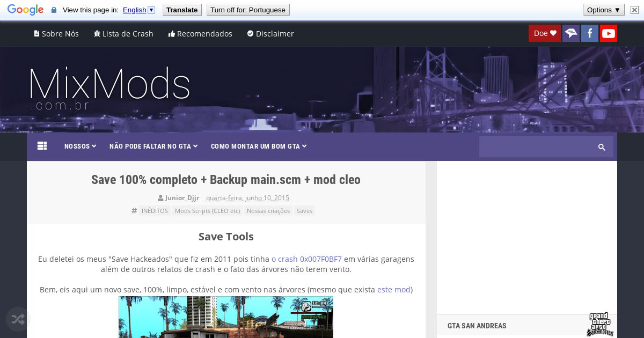This screenshot has height=338, width=644.
Task: Click the Google logo in translate bar
Action: click(25, 10)
